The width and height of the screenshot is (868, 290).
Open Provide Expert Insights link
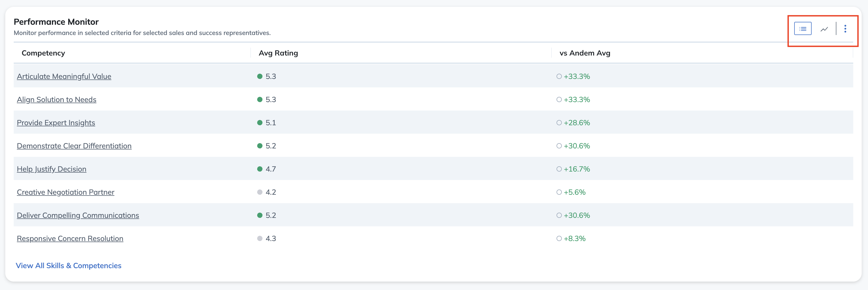(x=56, y=123)
